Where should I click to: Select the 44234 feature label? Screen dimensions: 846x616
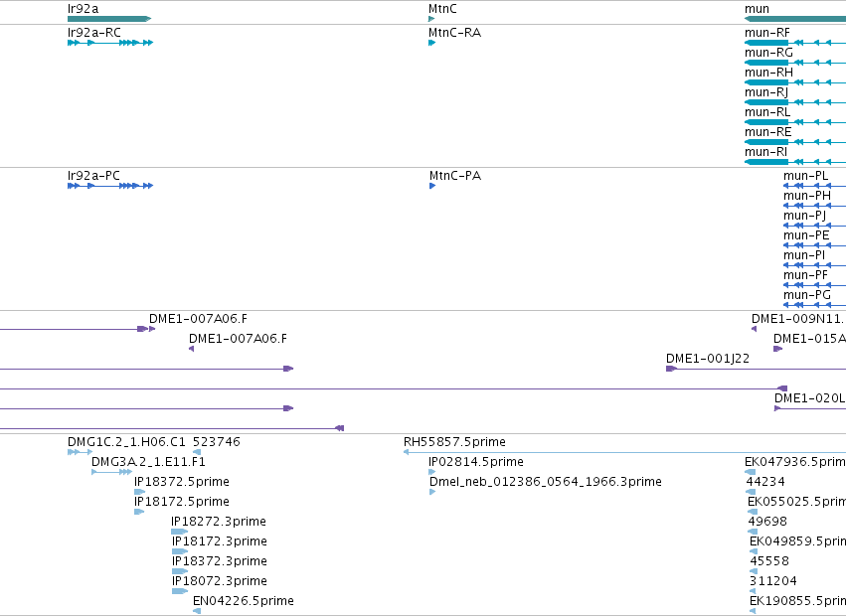(x=765, y=482)
